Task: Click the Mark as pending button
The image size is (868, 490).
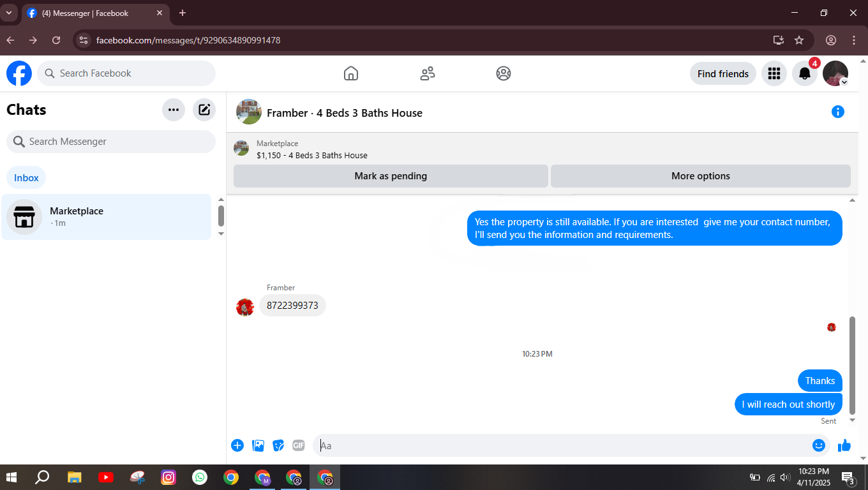Action: click(x=391, y=176)
